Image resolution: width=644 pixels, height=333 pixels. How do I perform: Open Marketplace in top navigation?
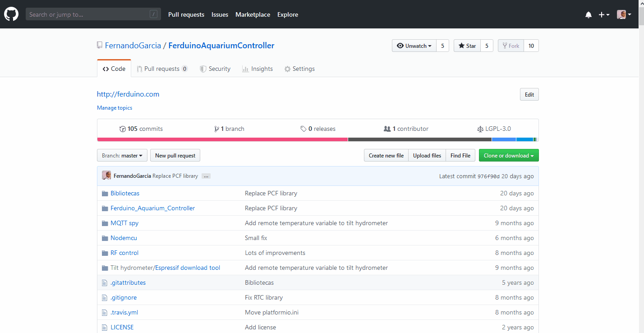253,14
